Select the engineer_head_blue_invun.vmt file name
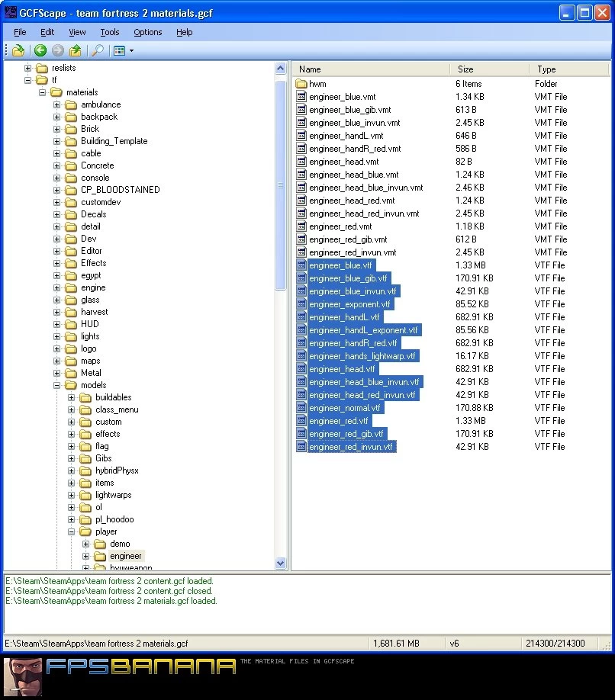615x700 pixels. [365, 188]
